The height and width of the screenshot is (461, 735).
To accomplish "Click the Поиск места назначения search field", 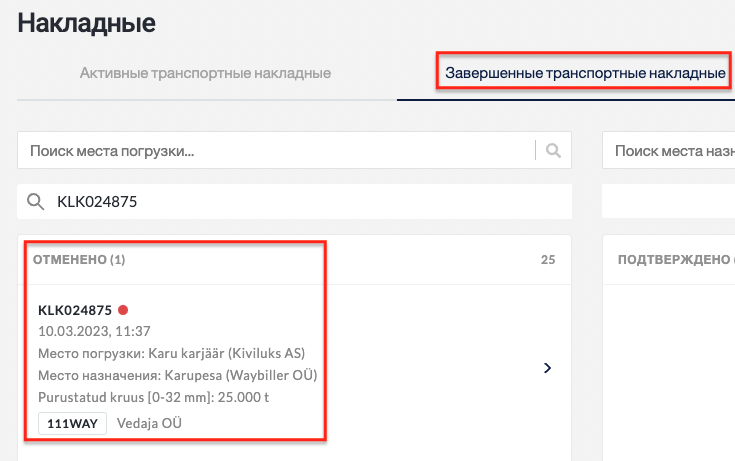I will (668, 151).
